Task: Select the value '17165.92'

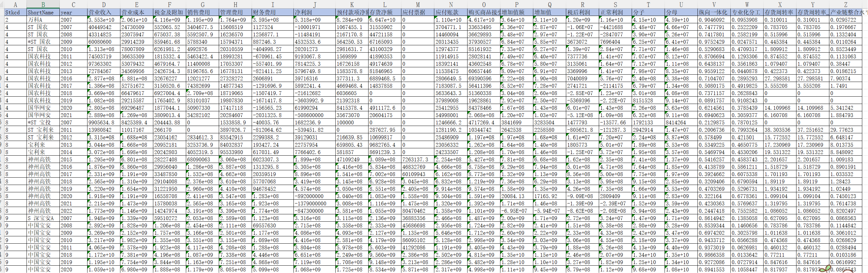Action: click(x=550, y=196)
